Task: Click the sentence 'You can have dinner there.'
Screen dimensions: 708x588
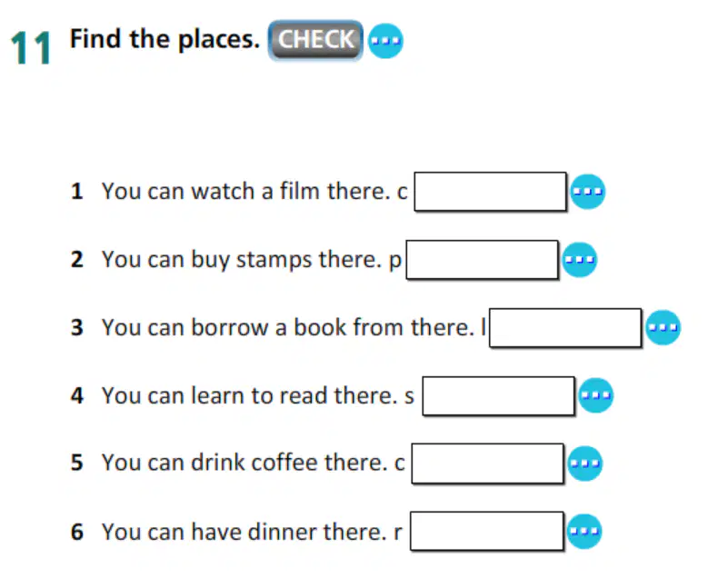Action: 244,532
